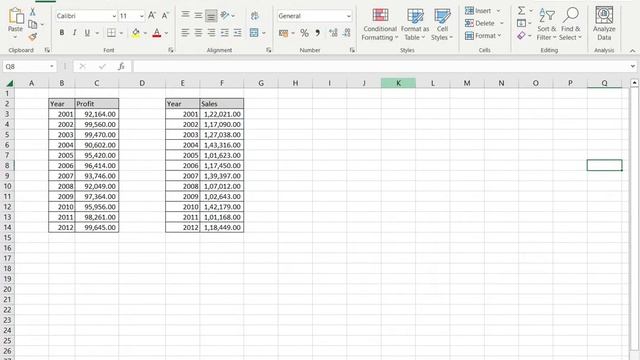The width and height of the screenshot is (640, 360).
Task: Collapse the ribbon with the chevron
Action: click(633, 51)
